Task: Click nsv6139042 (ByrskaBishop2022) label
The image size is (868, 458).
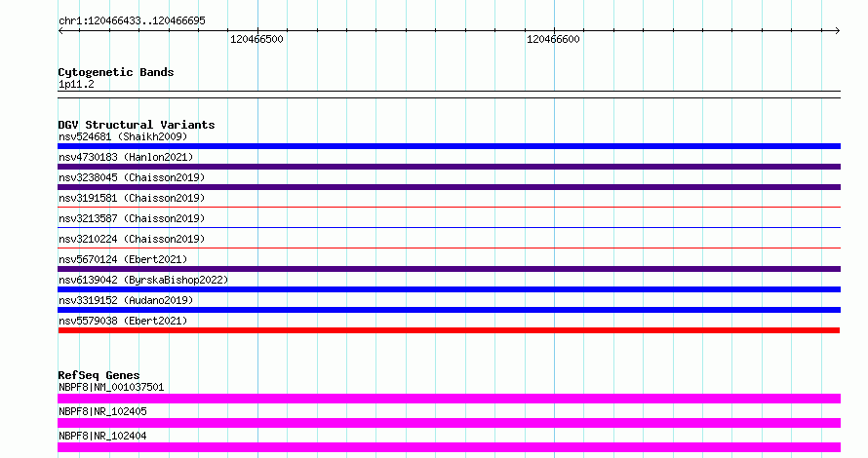Action: coord(143,280)
